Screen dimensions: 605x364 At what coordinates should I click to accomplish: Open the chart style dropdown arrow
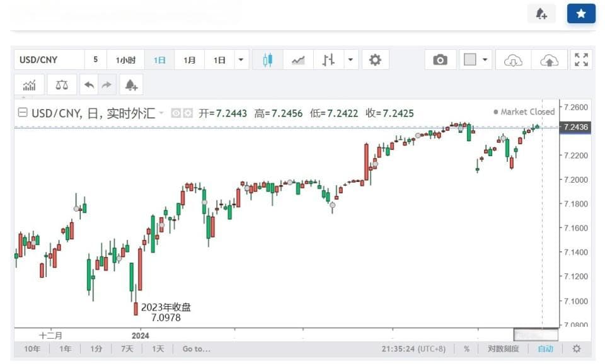(351, 60)
